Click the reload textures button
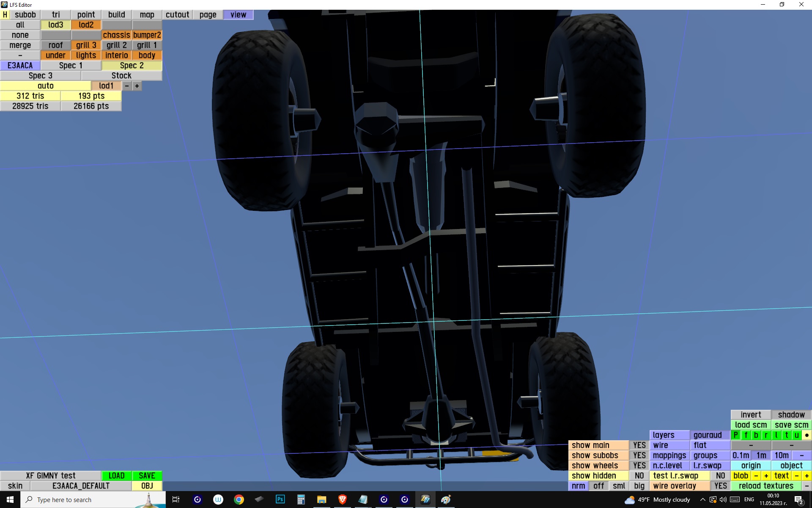Viewport: 812px width, 508px height. (x=766, y=486)
